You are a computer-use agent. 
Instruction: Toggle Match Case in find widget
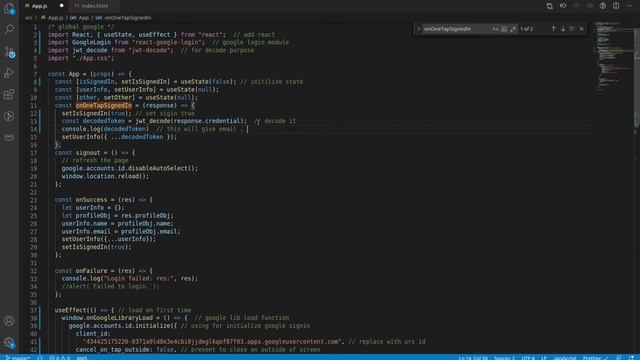tap(495, 29)
